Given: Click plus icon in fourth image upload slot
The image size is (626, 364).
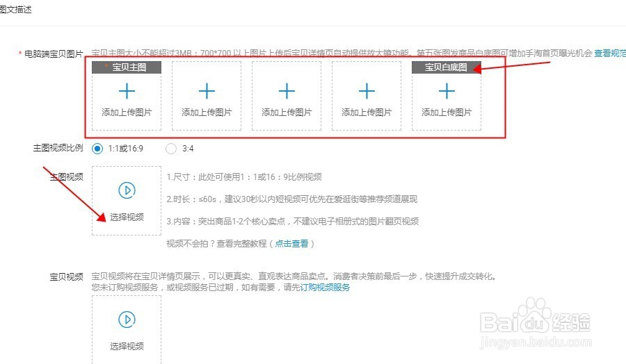Looking at the screenshot, I should click(x=367, y=91).
